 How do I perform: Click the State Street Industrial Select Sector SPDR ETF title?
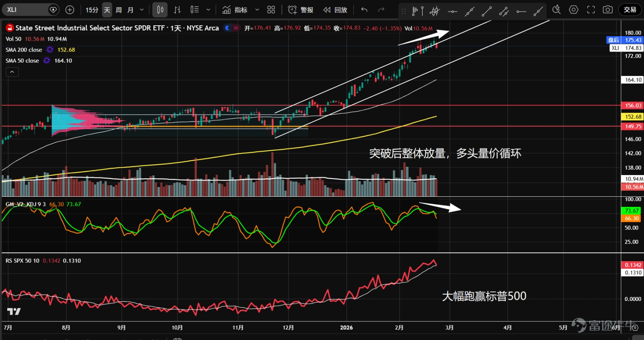click(117, 28)
